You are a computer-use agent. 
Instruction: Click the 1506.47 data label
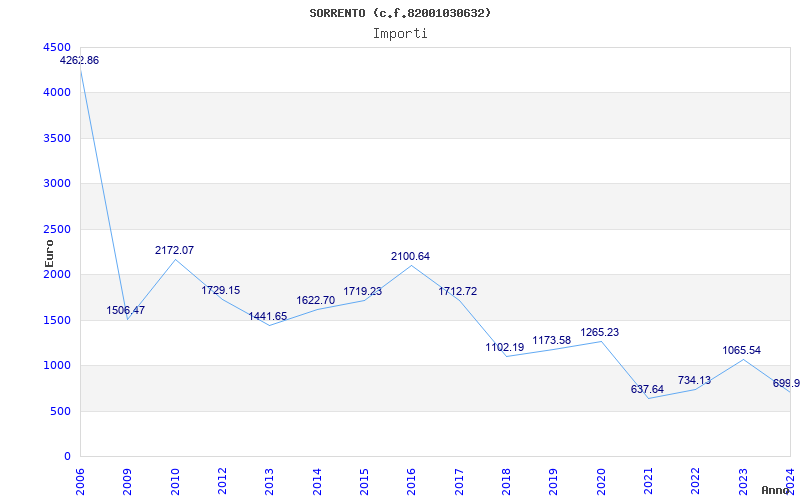[x=126, y=310]
